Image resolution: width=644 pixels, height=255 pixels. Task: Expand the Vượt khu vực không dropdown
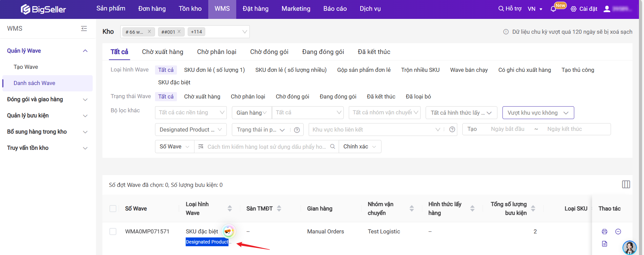[538, 113]
